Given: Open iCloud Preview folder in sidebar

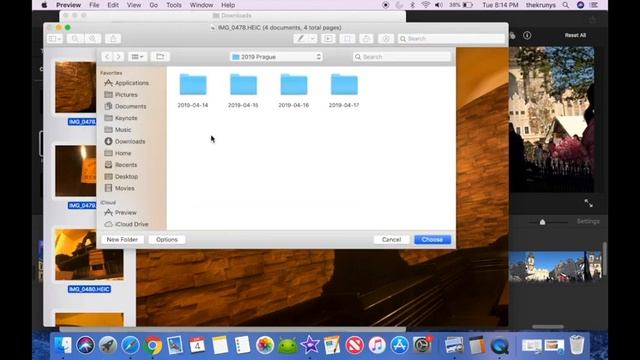Looking at the screenshot, I should point(120,213).
